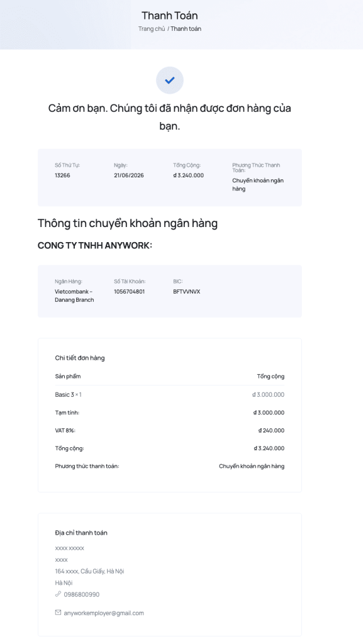The height and width of the screenshot is (644, 363).
Task: Click the Thanh toán breadcrumb item
Action: pos(186,29)
